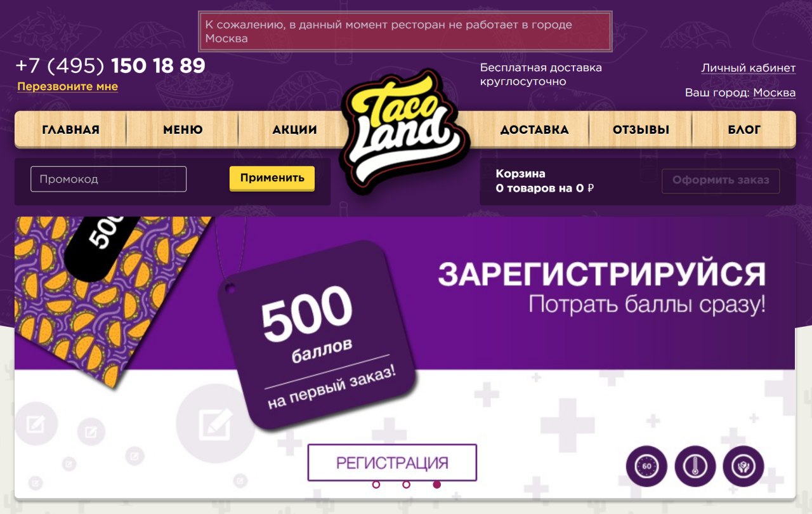
Task: Select the third banner slide dot
Action: [x=436, y=484]
